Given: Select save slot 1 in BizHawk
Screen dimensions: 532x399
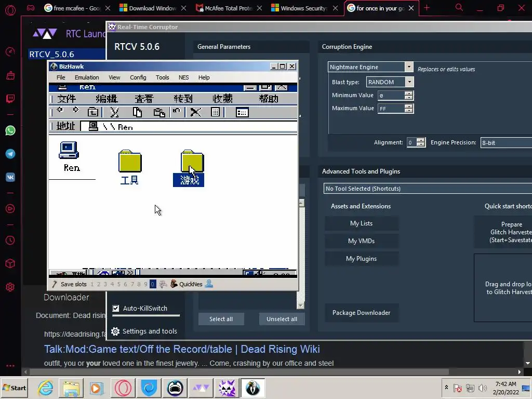Looking at the screenshot, I should [x=92, y=284].
